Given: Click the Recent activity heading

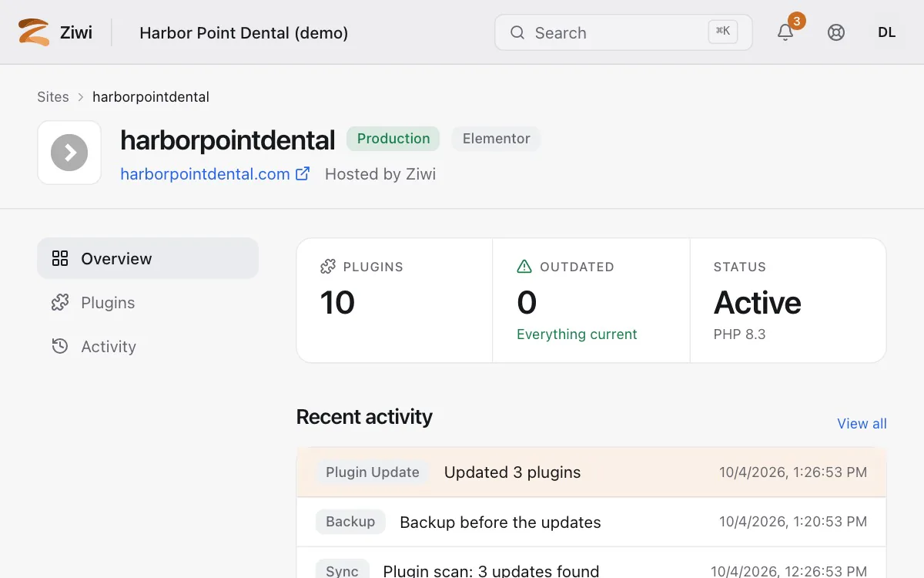Looking at the screenshot, I should [364, 417].
